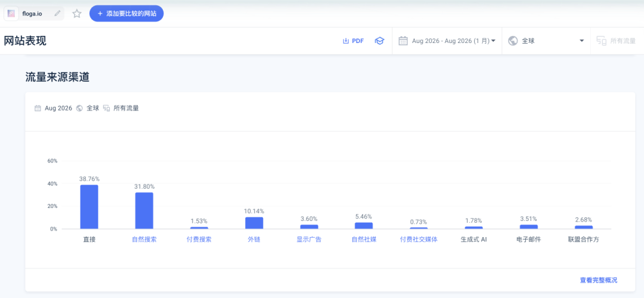The image size is (644, 298).
Task: Click the 生成式 AI axis label
Action: point(474,239)
